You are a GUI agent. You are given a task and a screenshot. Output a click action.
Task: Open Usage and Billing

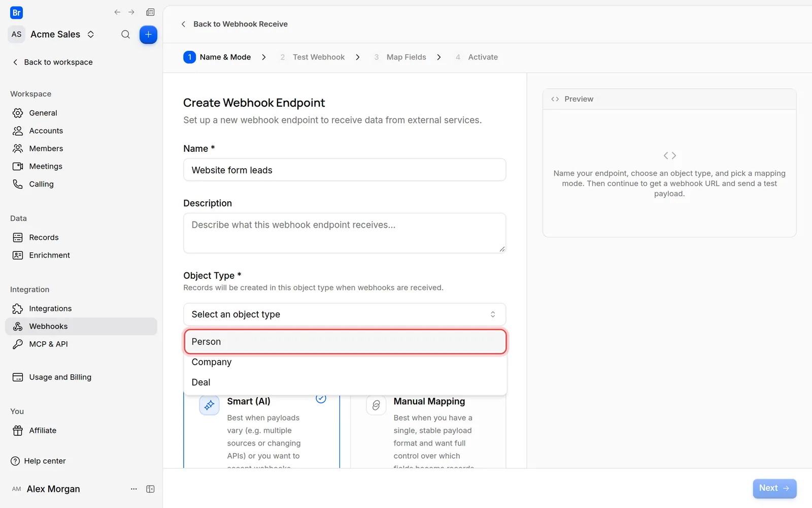tap(81, 377)
